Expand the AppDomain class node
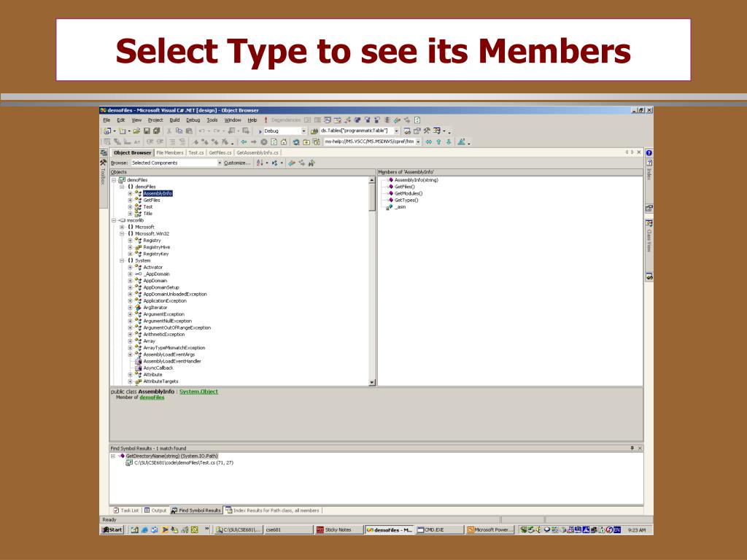Viewport: 747px width, 560px height. pyautogui.click(x=130, y=281)
